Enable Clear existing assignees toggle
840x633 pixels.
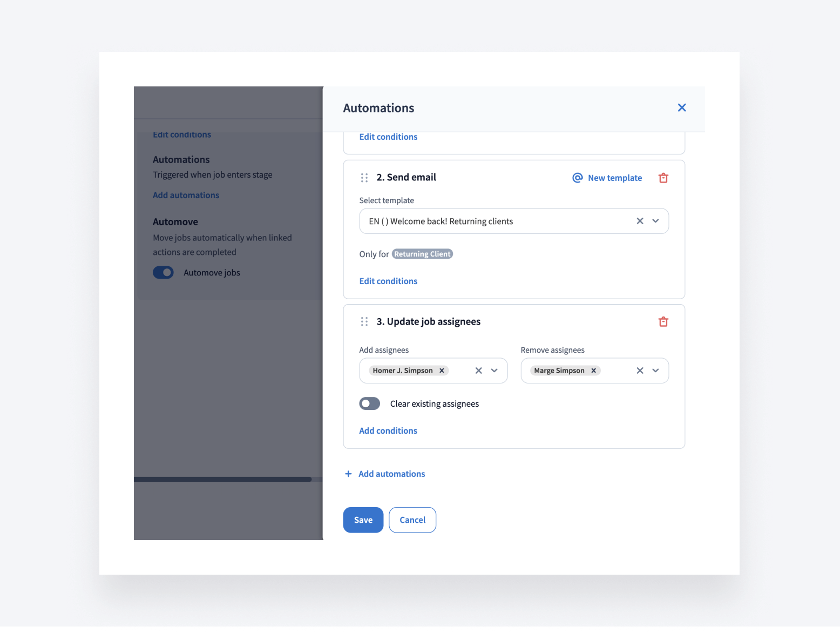[370, 403]
